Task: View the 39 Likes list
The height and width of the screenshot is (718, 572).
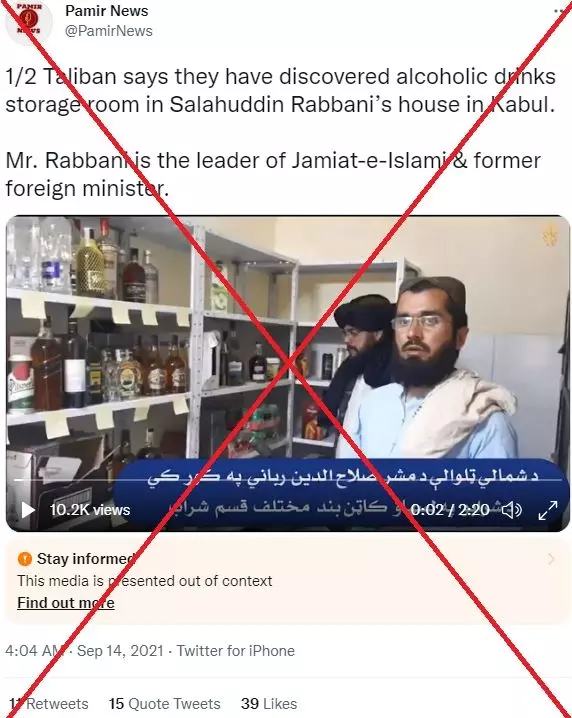Action: (x=269, y=703)
